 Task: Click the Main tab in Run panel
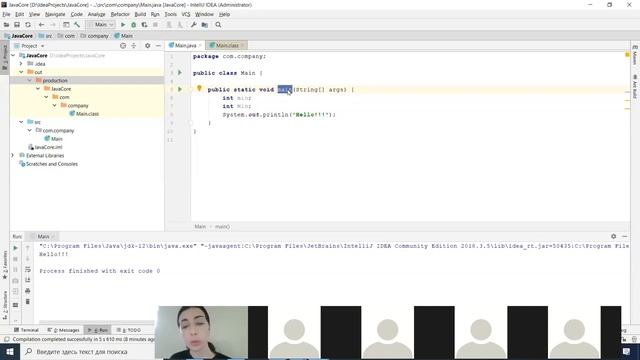(43, 237)
